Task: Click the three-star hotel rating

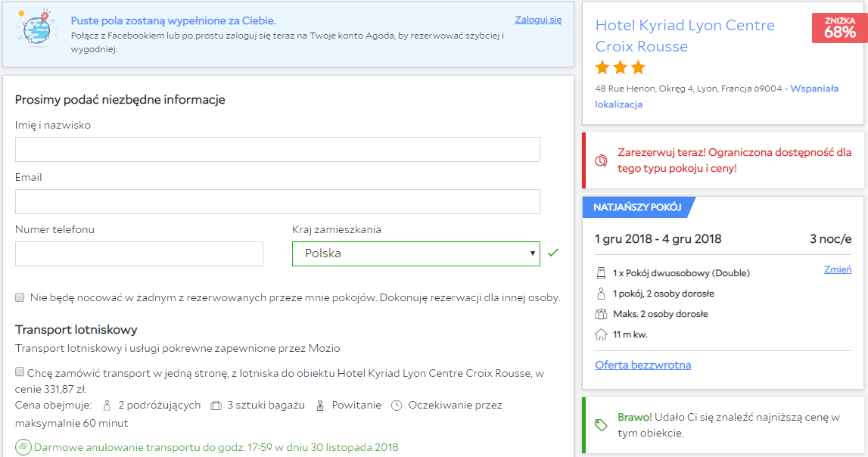Action: [x=621, y=67]
